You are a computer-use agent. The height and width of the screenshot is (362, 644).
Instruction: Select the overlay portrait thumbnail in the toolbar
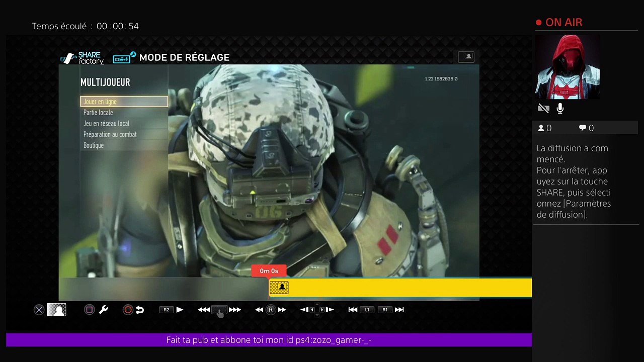pyautogui.click(x=57, y=310)
